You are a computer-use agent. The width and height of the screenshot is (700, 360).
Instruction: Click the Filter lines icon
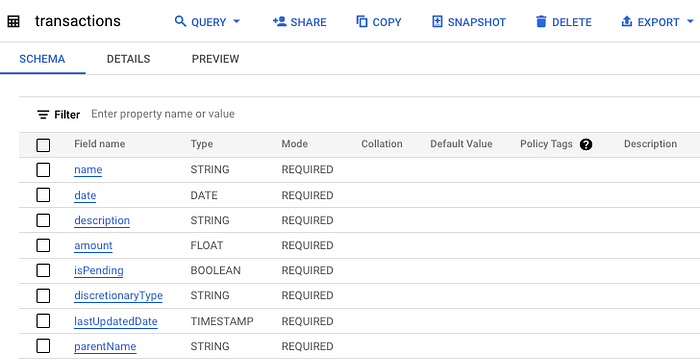click(x=43, y=115)
